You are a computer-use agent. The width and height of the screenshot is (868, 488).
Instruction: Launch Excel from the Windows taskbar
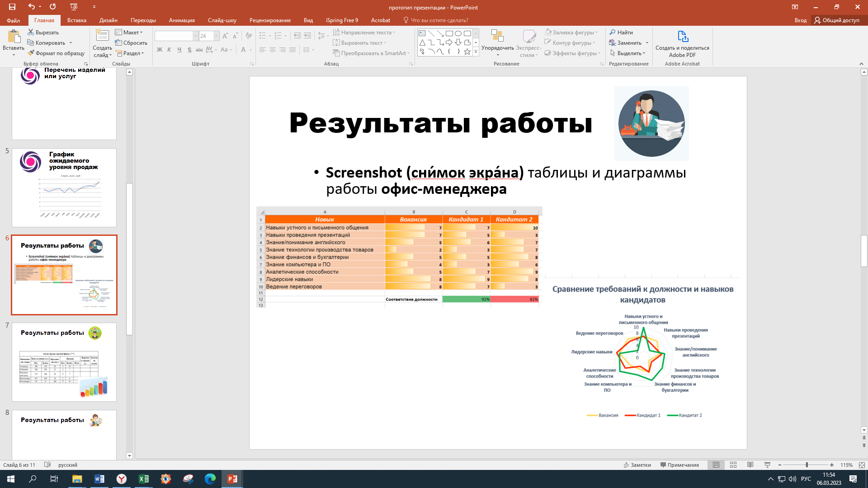[144, 479]
